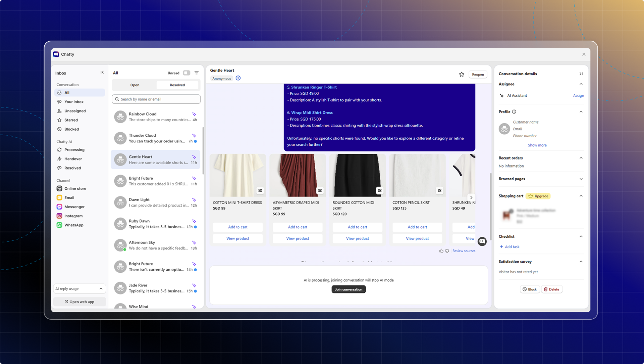Expand the AI reply usage dropdown
This screenshot has height=364, width=644.
pos(79,289)
